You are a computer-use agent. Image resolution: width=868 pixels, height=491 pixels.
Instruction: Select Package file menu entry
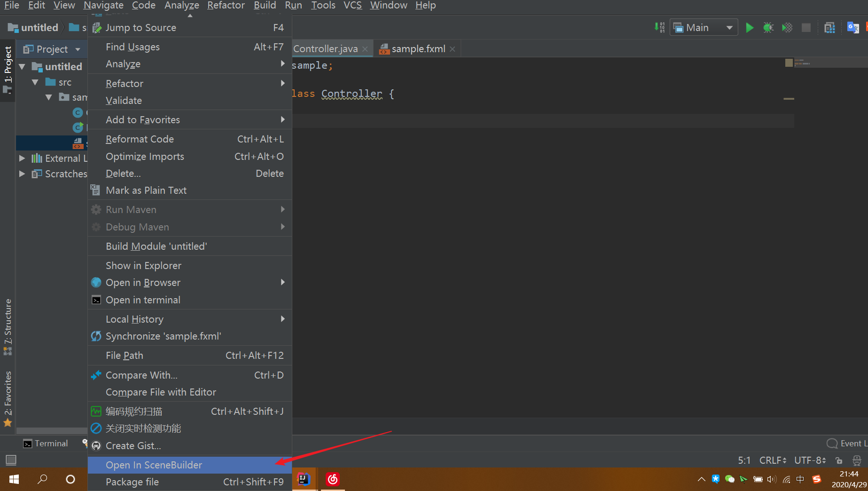pos(190,482)
